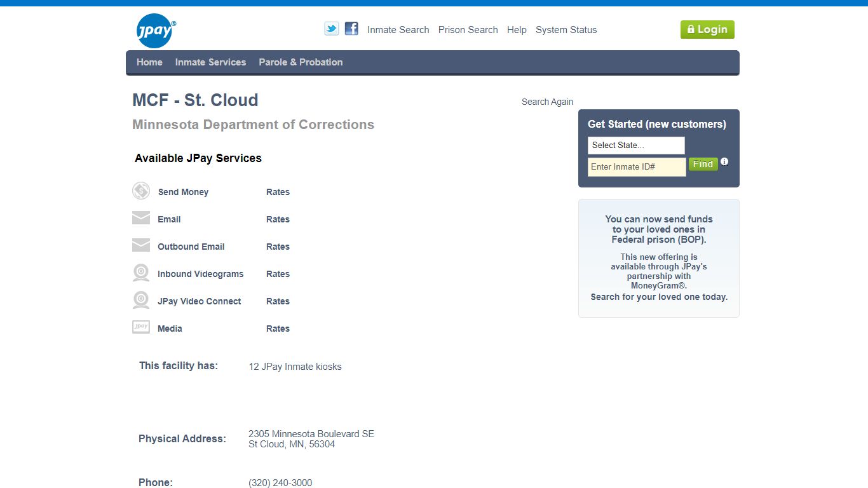View Rates for Media
Screen dimensions: 868x488
click(278, 329)
